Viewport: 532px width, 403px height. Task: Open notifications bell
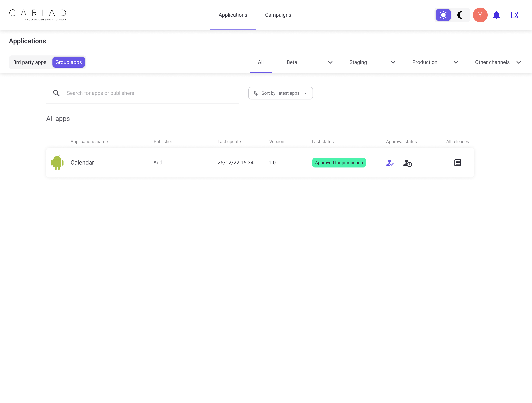click(496, 15)
